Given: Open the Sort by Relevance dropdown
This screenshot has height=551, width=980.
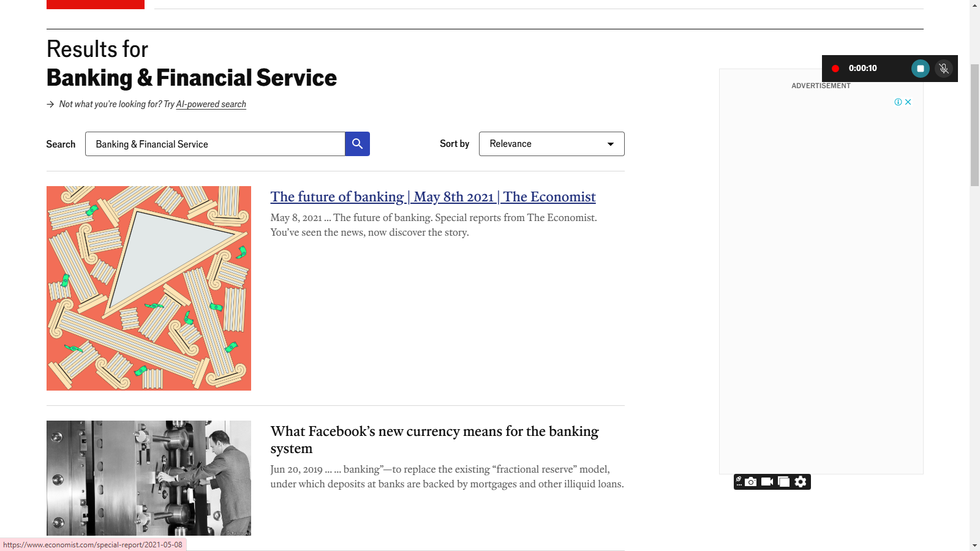Looking at the screenshot, I should pyautogui.click(x=551, y=144).
